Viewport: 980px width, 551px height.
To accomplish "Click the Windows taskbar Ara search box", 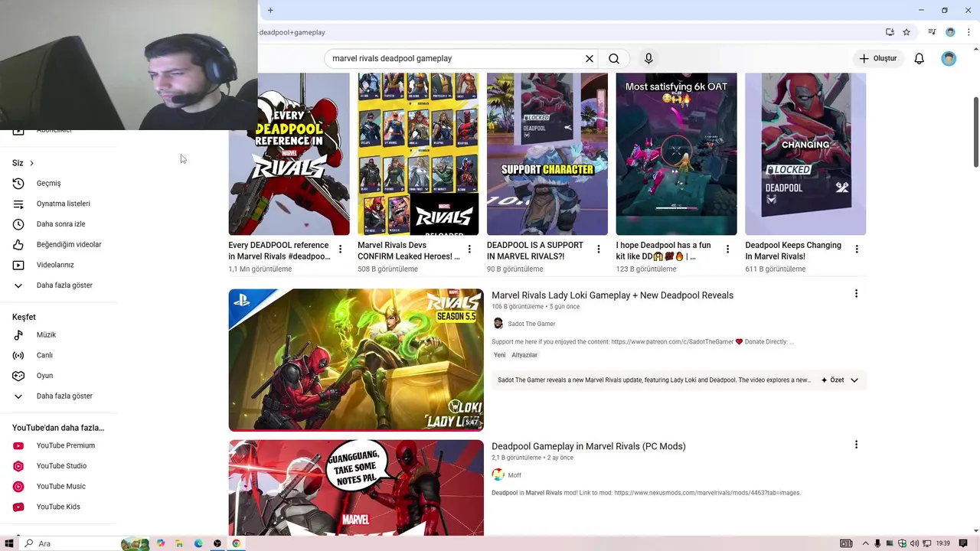I will tap(69, 543).
